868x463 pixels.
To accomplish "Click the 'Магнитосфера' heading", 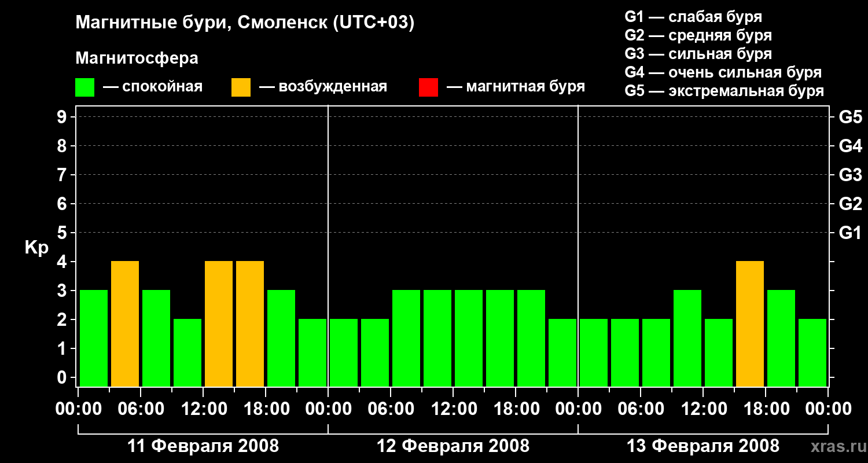I will click(137, 58).
